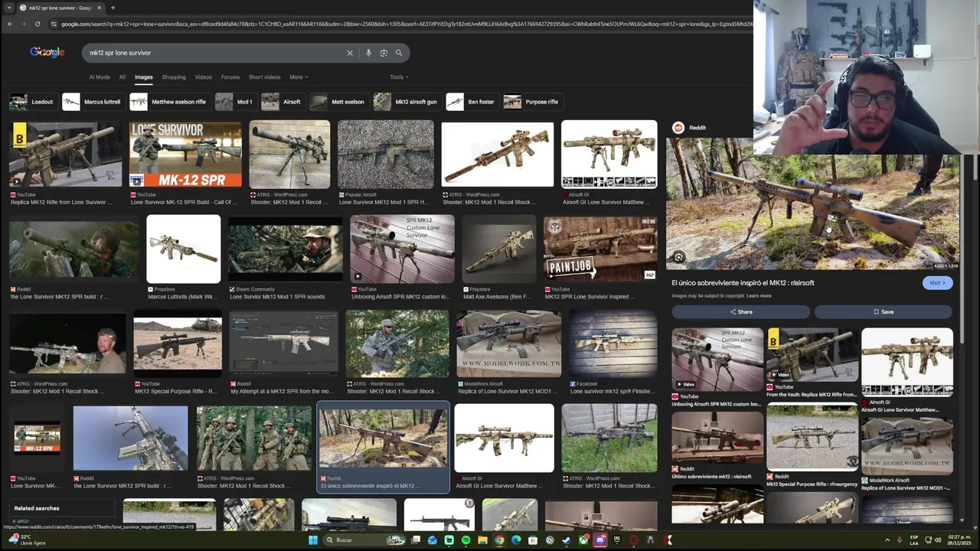Open the site info icon in the address bar
The width and height of the screenshot is (980, 551).
54,24
